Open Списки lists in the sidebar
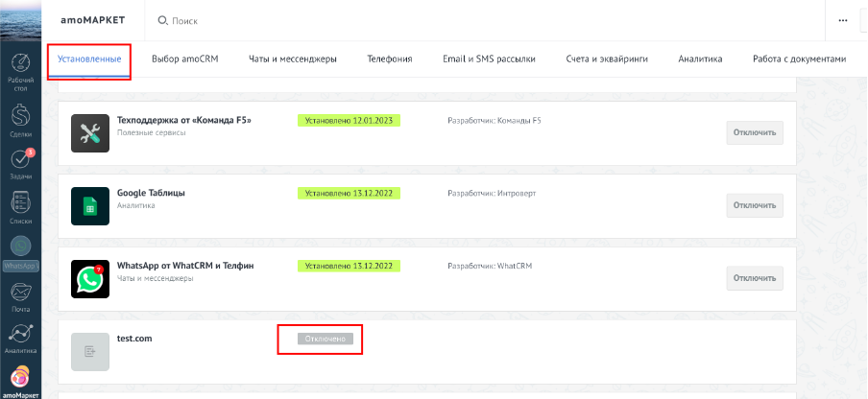Viewport: 868px width, 399px height. pos(20,208)
